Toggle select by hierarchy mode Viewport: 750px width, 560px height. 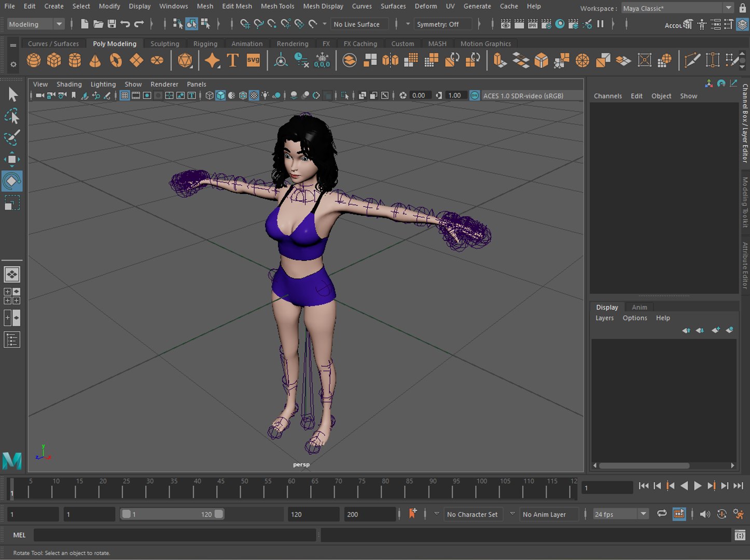[x=177, y=24]
